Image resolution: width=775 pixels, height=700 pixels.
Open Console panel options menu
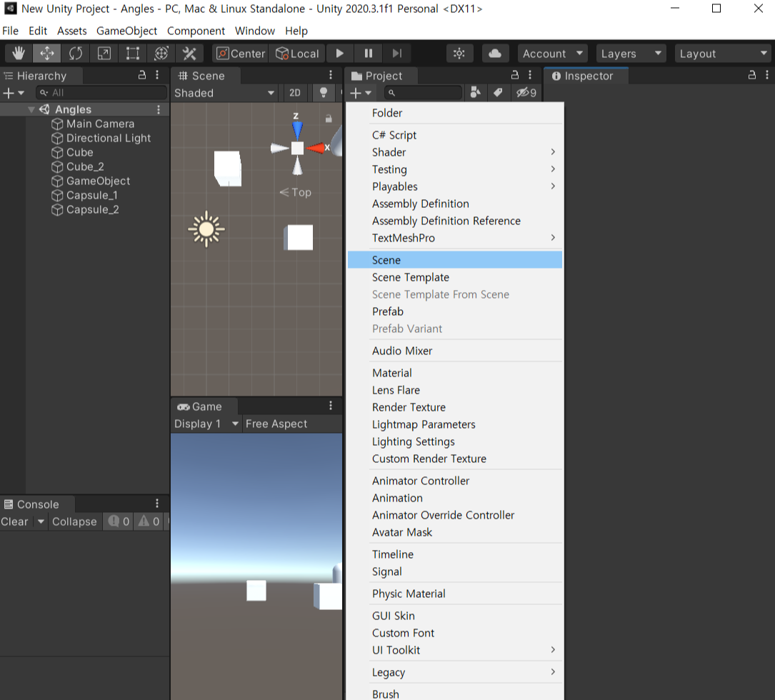[x=157, y=504]
